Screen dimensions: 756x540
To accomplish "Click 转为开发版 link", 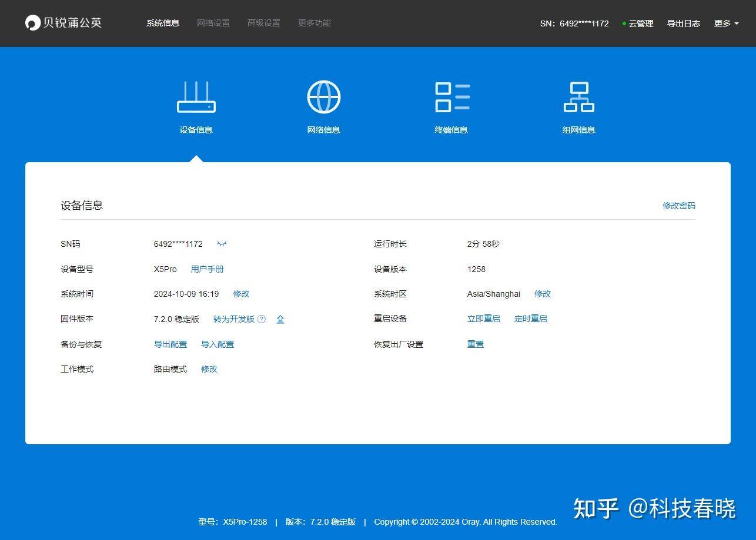I will [234, 319].
